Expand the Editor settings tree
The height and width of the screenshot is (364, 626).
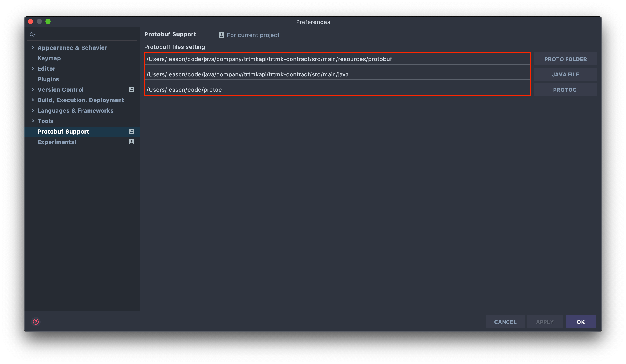click(x=32, y=69)
